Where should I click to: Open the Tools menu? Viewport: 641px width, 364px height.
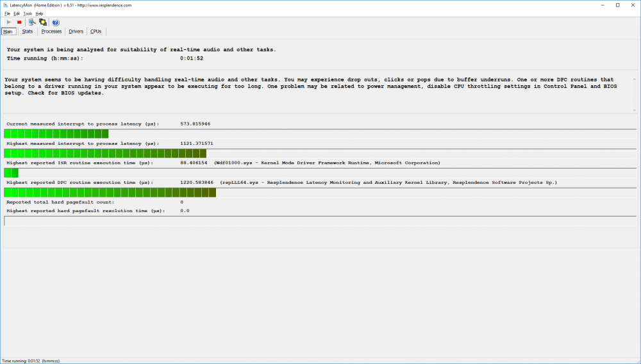[x=28, y=13]
